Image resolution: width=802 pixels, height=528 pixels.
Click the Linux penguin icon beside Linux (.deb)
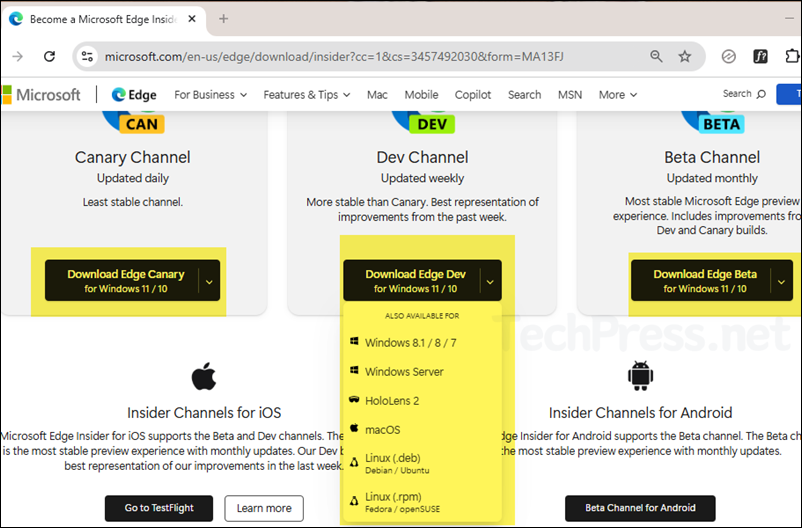pyautogui.click(x=354, y=463)
